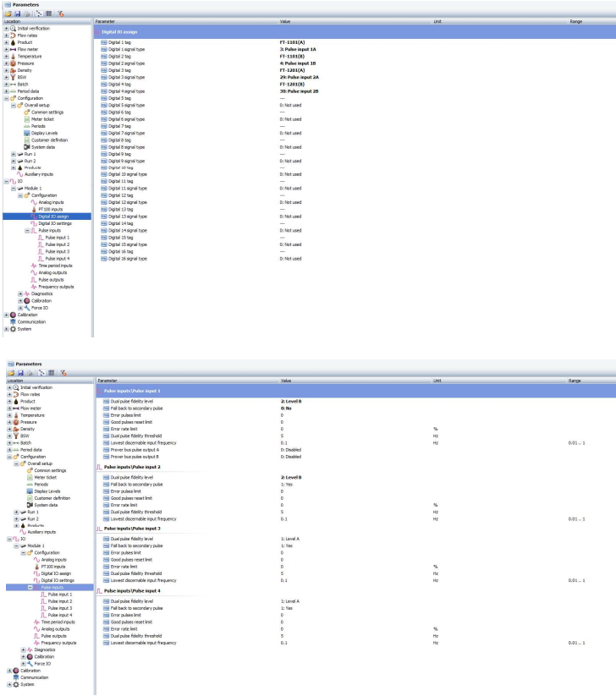Click the Save disk icon in top window toolbar
616x696 pixels.
point(18,14)
